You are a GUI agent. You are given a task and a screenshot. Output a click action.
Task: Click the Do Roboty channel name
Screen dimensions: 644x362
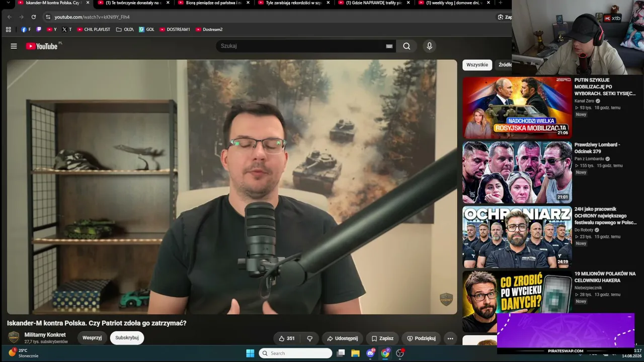pos(584,230)
